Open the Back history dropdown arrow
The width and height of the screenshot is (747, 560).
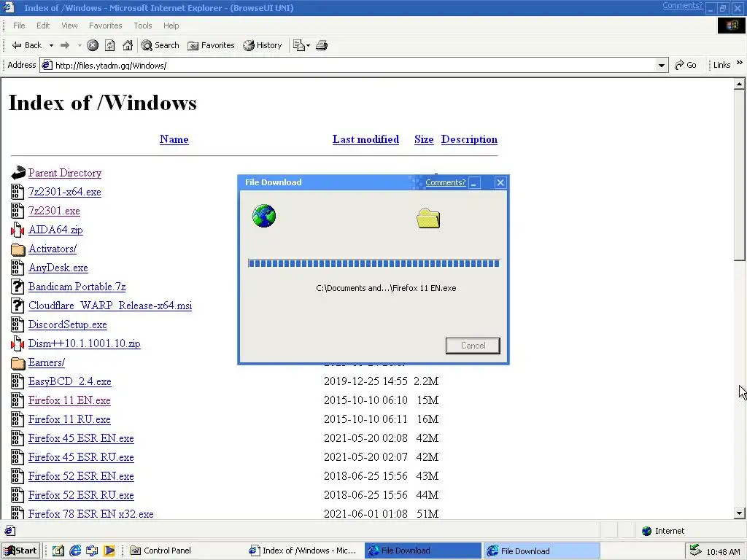tap(51, 45)
